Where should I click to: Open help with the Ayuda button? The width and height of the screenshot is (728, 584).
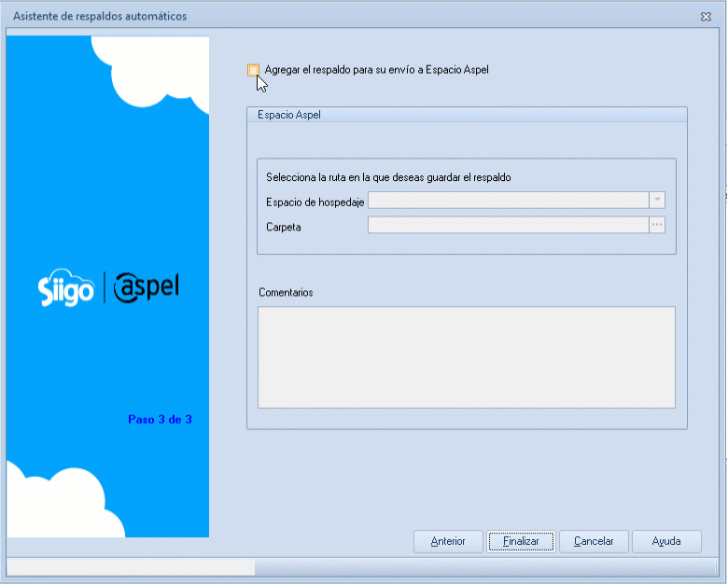point(665,541)
